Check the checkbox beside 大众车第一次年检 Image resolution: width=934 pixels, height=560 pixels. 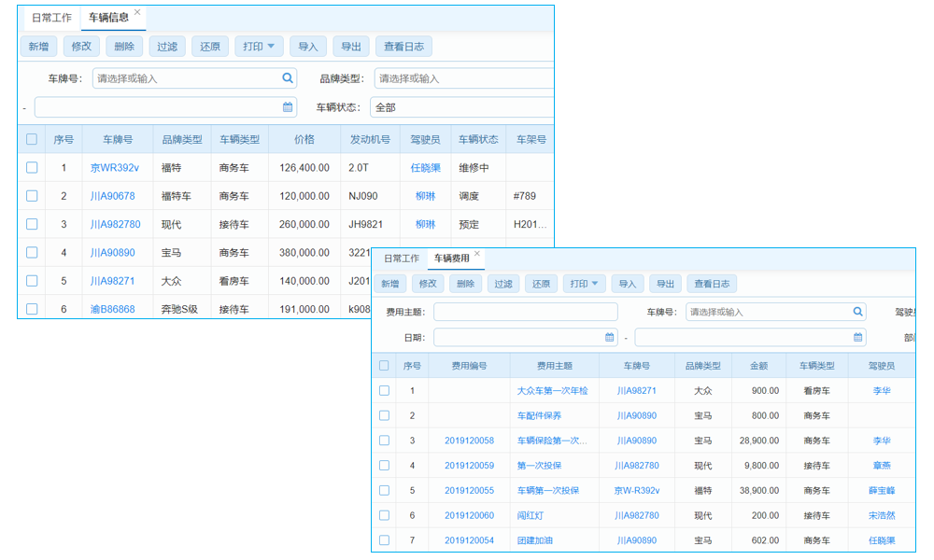coord(384,391)
